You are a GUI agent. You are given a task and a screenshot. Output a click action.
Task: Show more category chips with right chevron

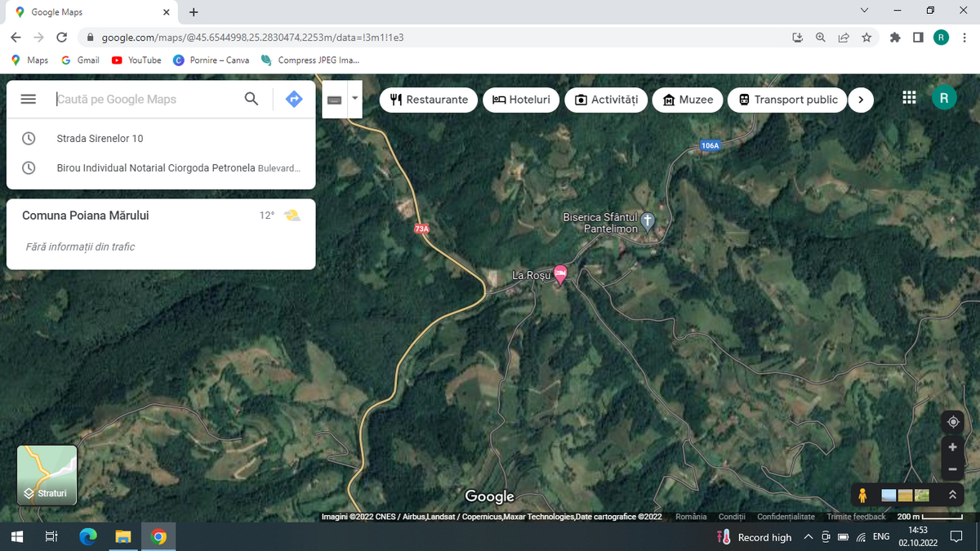tap(860, 100)
